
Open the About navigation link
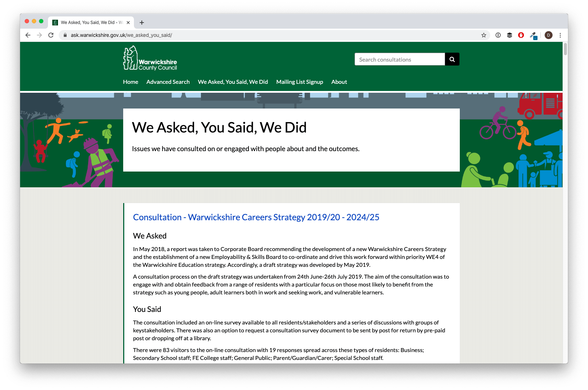(x=339, y=82)
